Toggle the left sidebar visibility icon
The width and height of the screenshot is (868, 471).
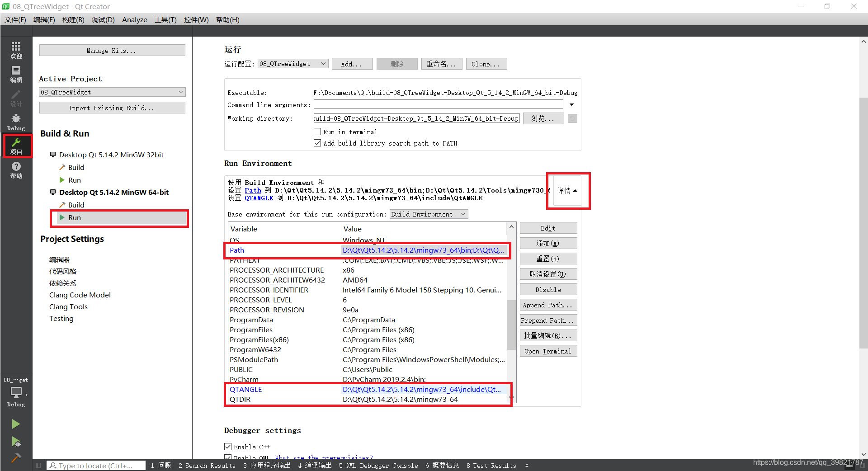(x=38, y=465)
